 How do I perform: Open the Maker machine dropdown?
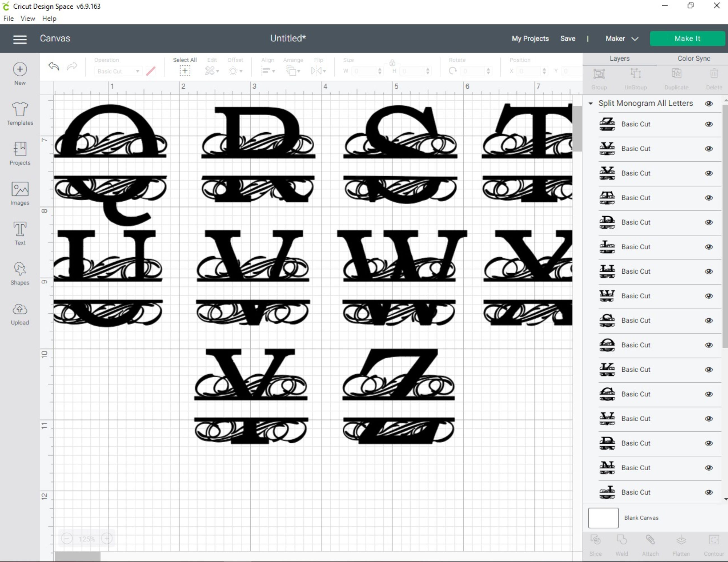point(622,38)
